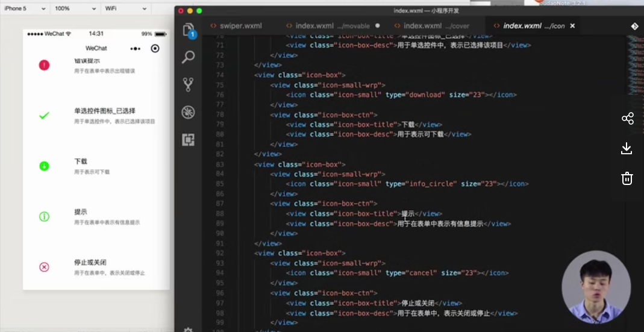This screenshot has height=332, width=644.
Task: Click 停止或关闭 text on code line 97
Action: point(417,303)
